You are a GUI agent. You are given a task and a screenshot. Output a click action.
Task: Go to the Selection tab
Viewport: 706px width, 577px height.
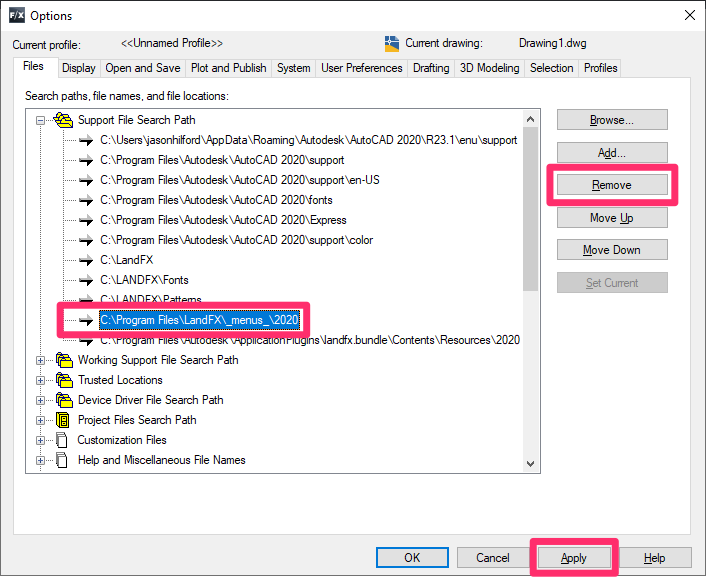click(x=552, y=68)
